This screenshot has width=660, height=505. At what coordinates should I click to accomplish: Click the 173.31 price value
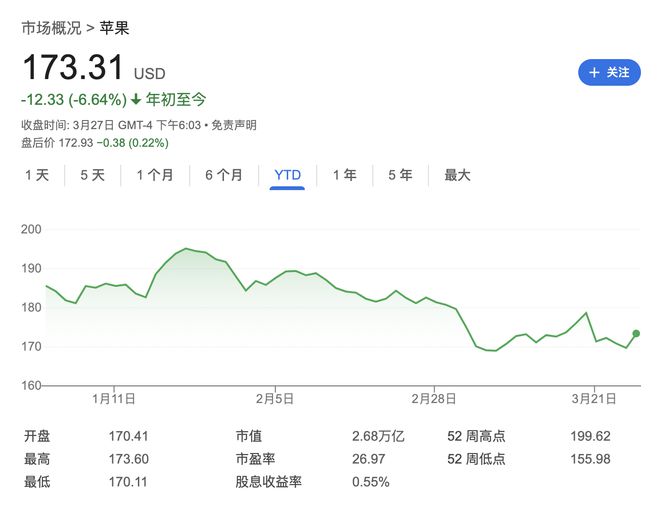tap(73, 67)
